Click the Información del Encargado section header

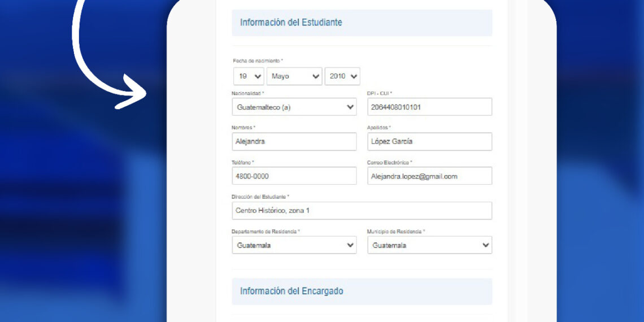click(x=291, y=291)
